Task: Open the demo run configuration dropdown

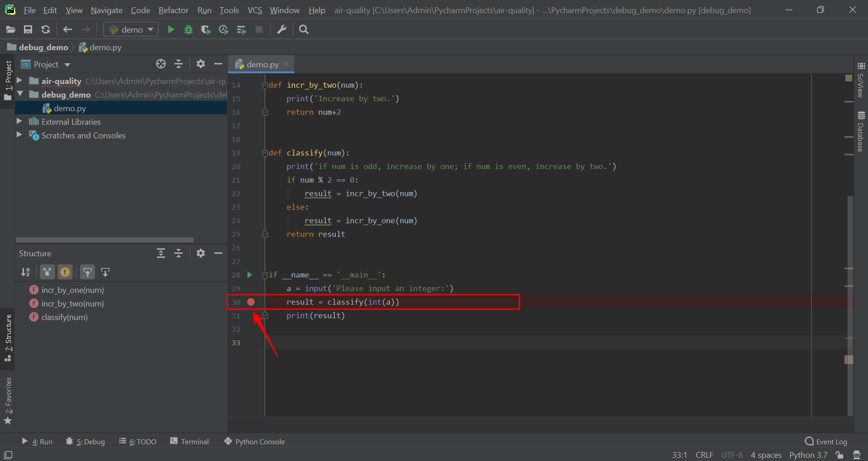Action: point(131,29)
